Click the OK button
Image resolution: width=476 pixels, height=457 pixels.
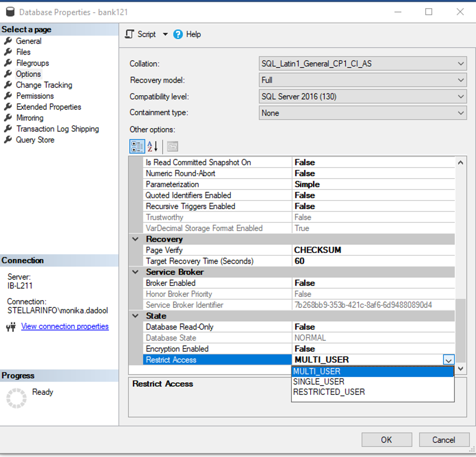pyautogui.click(x=386, y=440)
